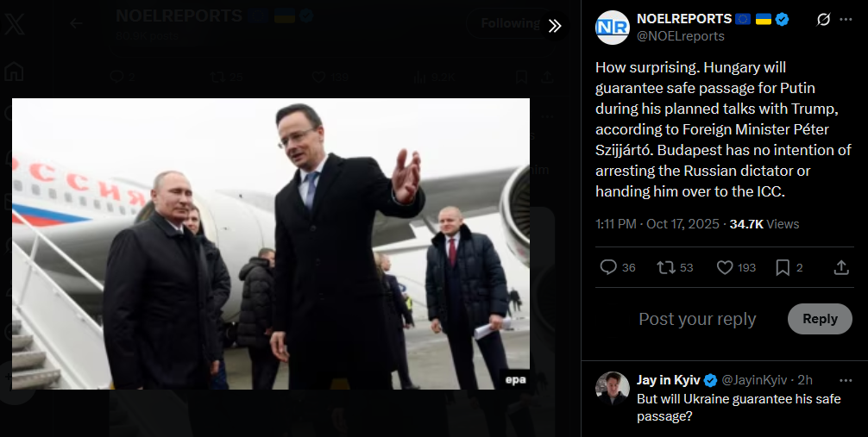Toggle the dimmed Following button
This screenshot has width=868, height=437.
point(510,23)
